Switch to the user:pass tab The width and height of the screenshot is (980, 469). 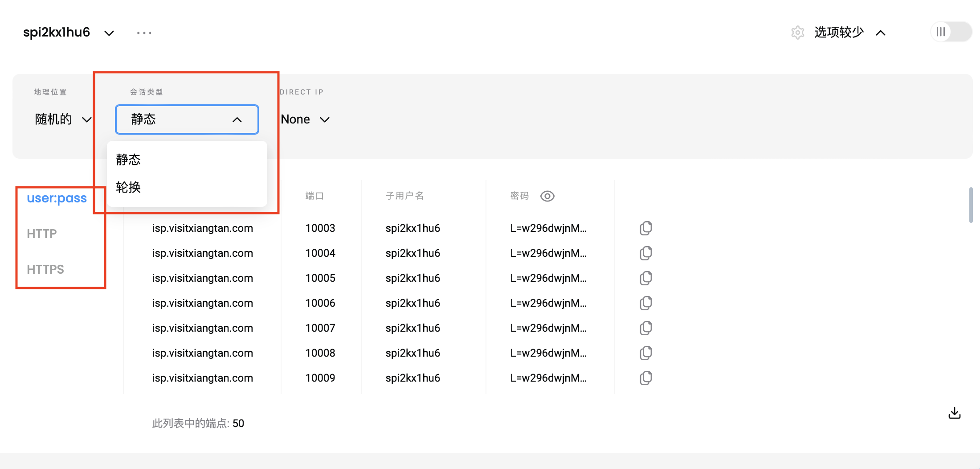tap(57, 198)
